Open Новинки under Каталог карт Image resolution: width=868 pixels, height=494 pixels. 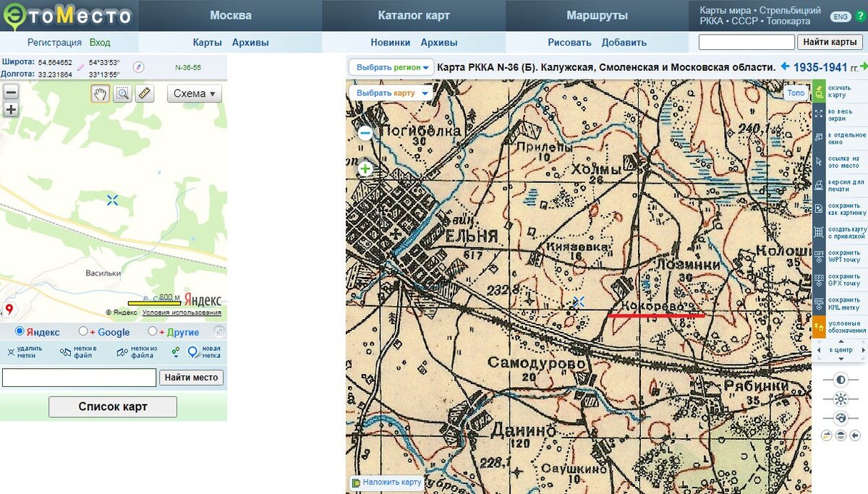coord(391,43)
